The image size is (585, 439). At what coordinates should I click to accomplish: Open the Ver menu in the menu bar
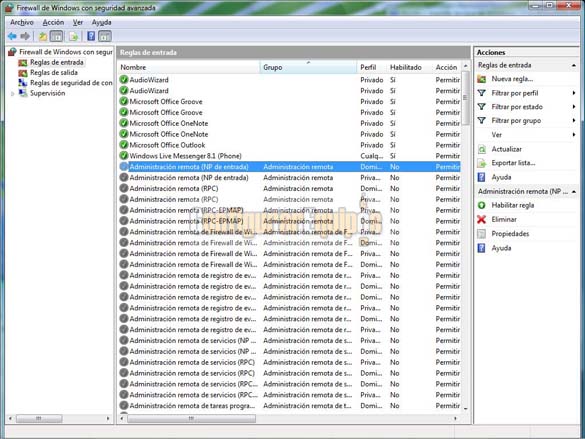pyautogui.click(x=78, y=22)
